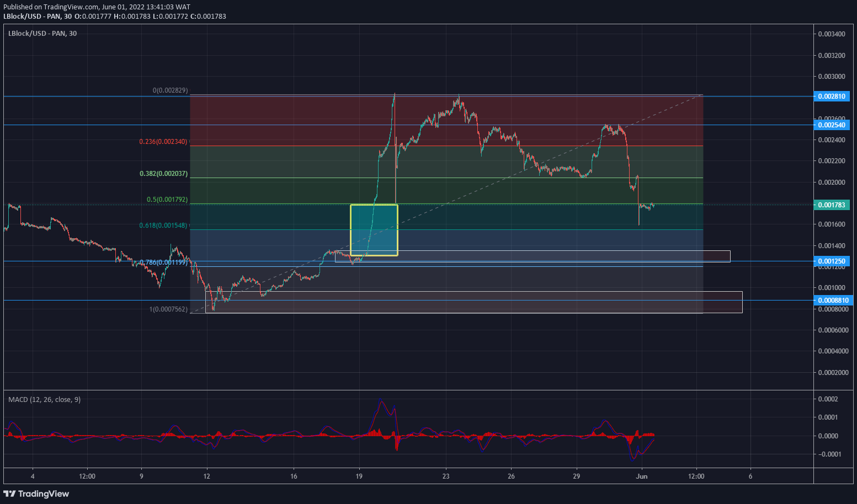
Task: Click the highlighted 0.002540 price label
Action: pyautogui.click(x=832, y=125)
